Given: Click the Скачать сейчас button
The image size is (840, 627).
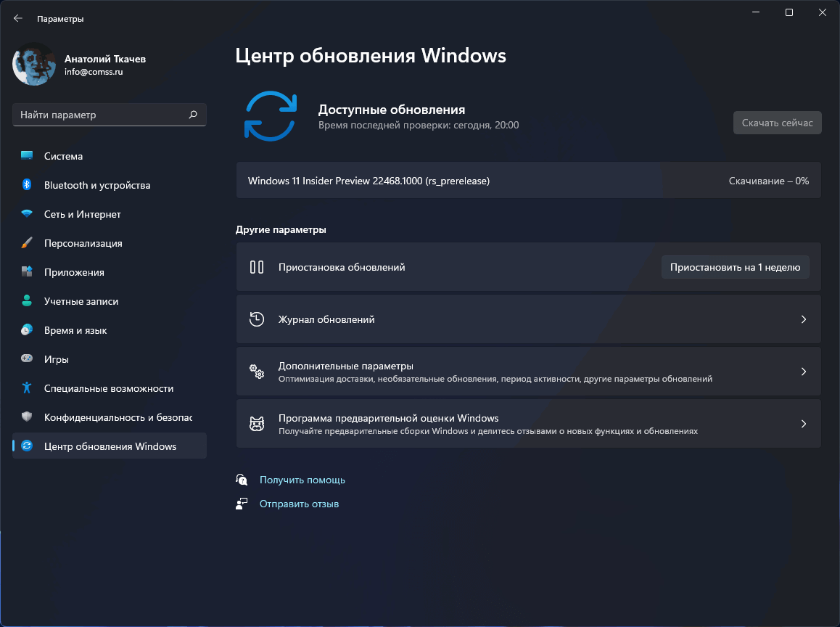Looking at the screenshot, I should 777,122.
